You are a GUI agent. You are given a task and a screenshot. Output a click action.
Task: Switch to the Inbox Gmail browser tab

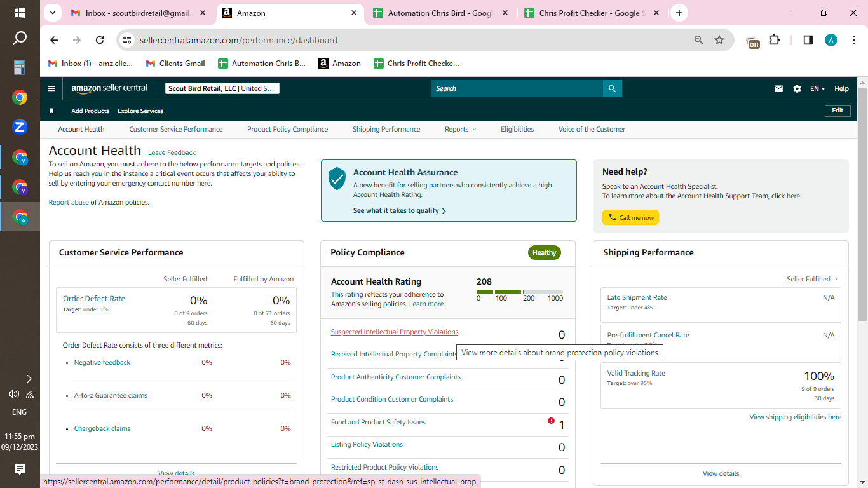(139, 13)
